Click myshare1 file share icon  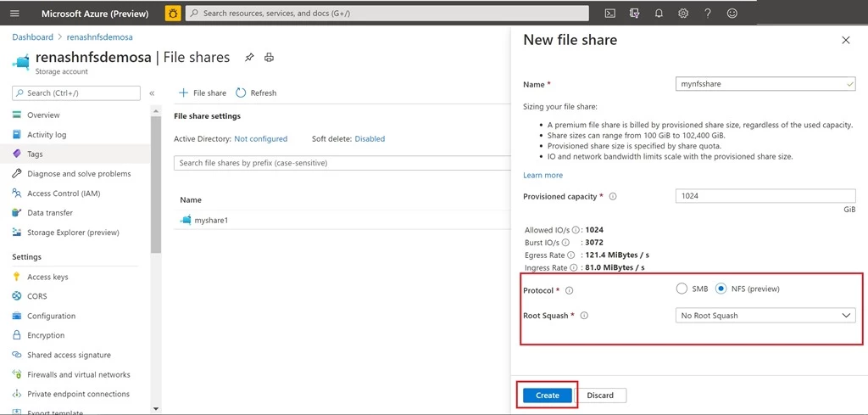click(x=186, y=220)
